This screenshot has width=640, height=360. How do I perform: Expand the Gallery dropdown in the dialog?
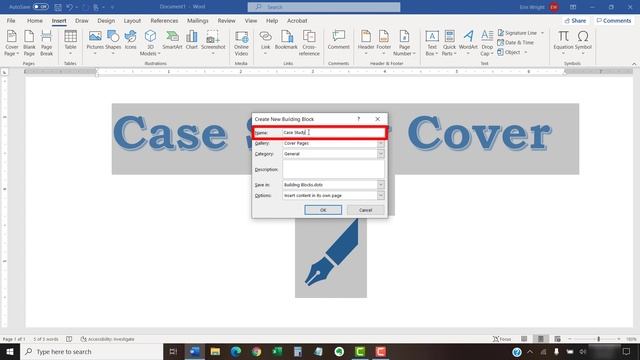coord(380,143)
